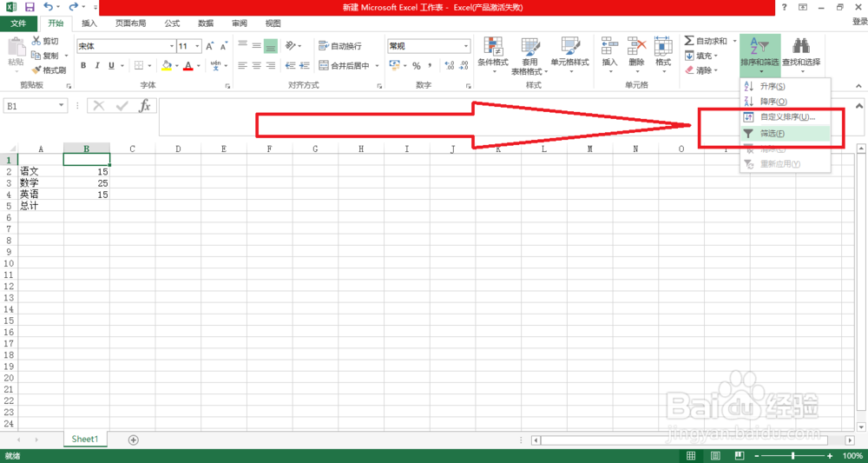Screen dimensions: 868x463
Task: Expand the AutoSum (自动求和) dropdown arrow
Action: (735, 41)
